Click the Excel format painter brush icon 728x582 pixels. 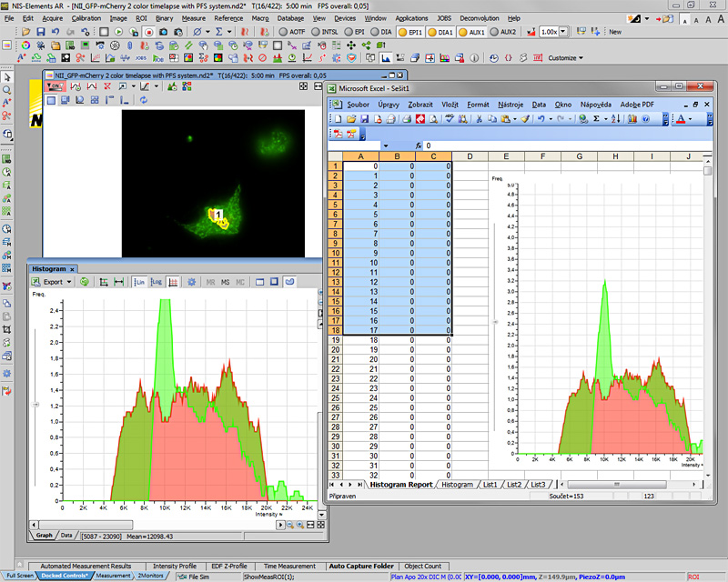pos(525,119)
